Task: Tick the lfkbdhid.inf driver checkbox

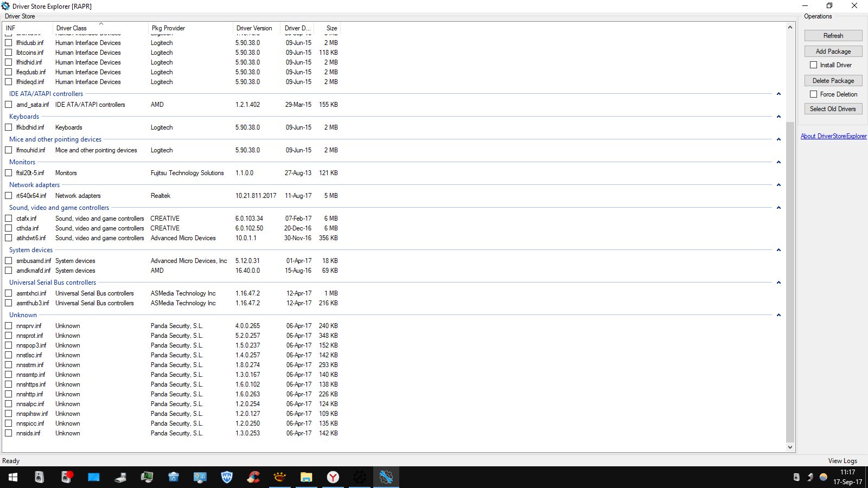Action: coord(8,127)
